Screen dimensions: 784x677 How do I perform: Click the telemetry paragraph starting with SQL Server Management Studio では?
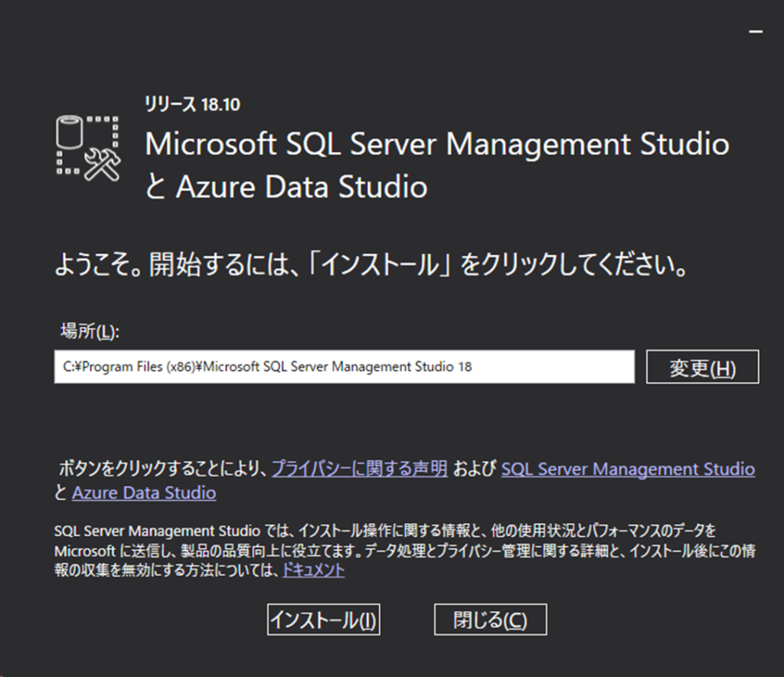404,550
